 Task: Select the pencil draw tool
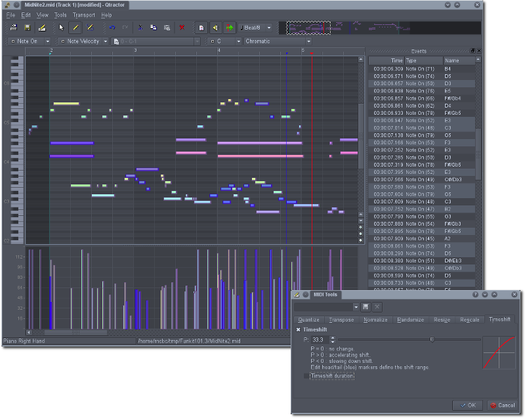point(75,28)
